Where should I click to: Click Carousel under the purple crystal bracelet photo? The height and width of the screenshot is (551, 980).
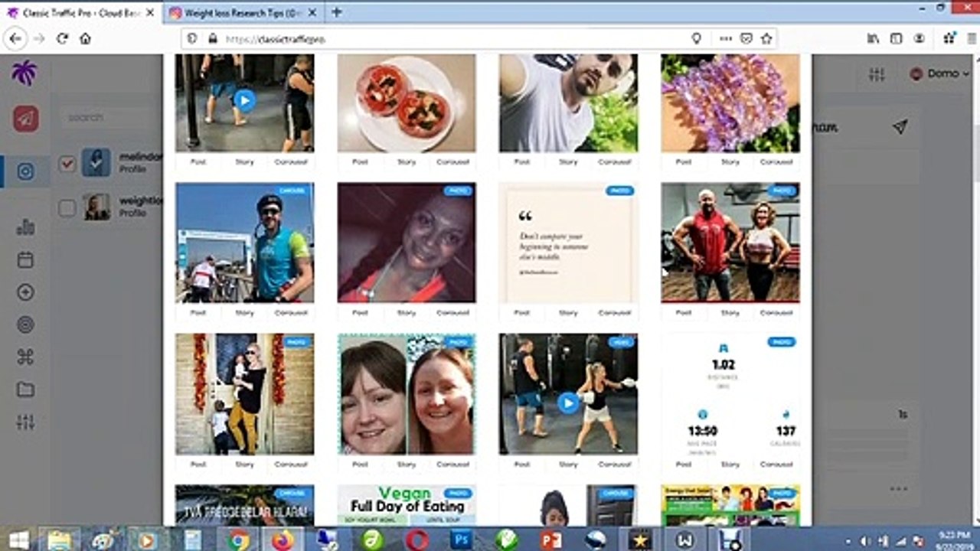click(776, 162)
